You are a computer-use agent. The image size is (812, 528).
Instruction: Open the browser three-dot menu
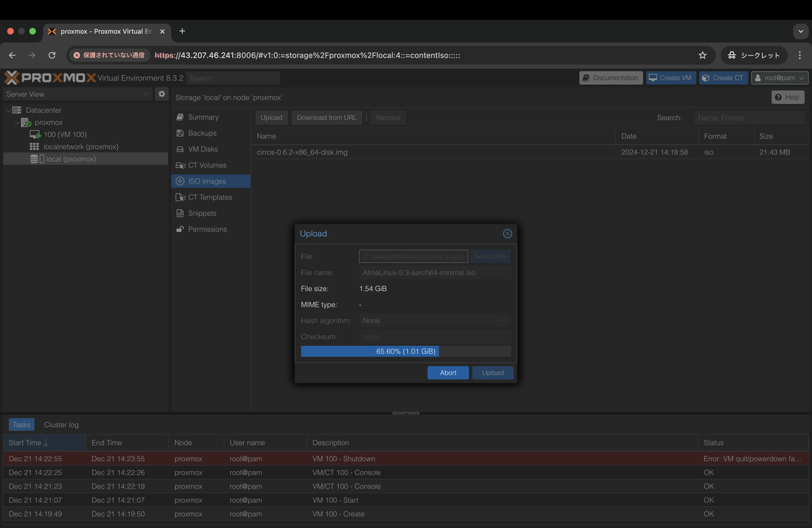coord(799,56)
